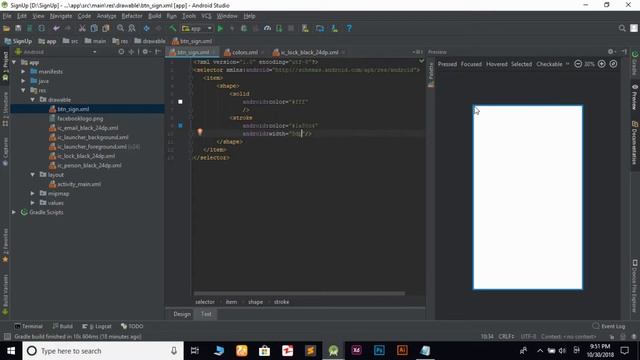The width and height of the screenshot is (640, 360).
Task: Open the VCS menu
Action: [x=206, y=16]
